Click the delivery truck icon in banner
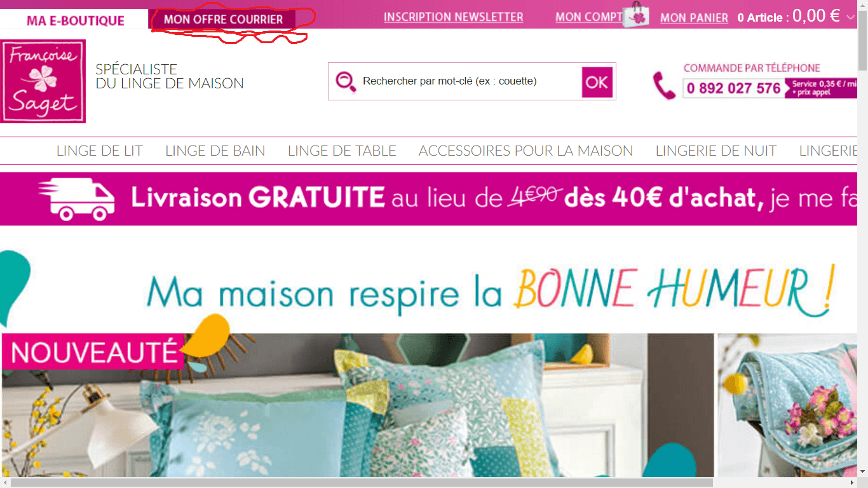Screen dimensions: 868x488 (76, 198)
